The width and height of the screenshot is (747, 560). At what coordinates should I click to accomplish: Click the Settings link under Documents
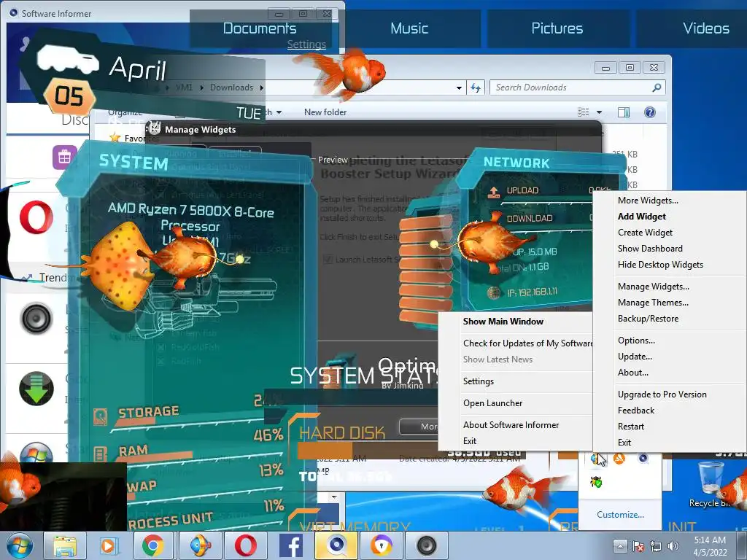pyautogui.click(x=306, y=44)
